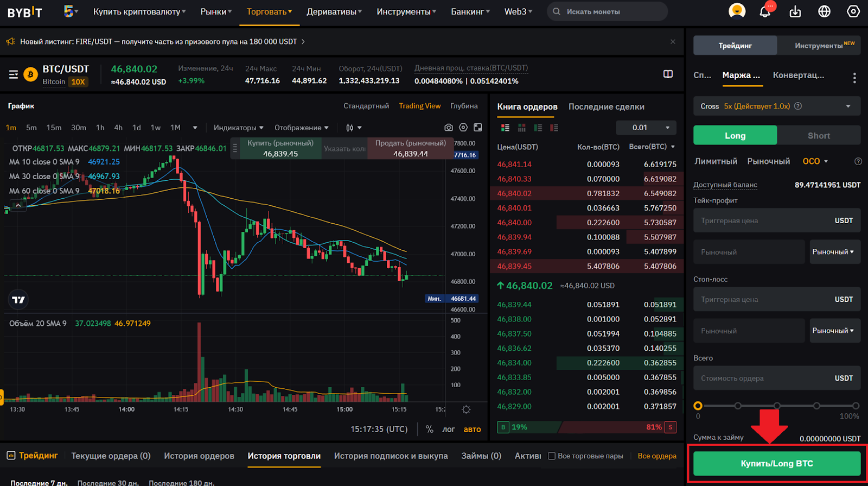Show info about cross leverage
This screenshot has height=486, width=868.
click(x=798, y=106)
